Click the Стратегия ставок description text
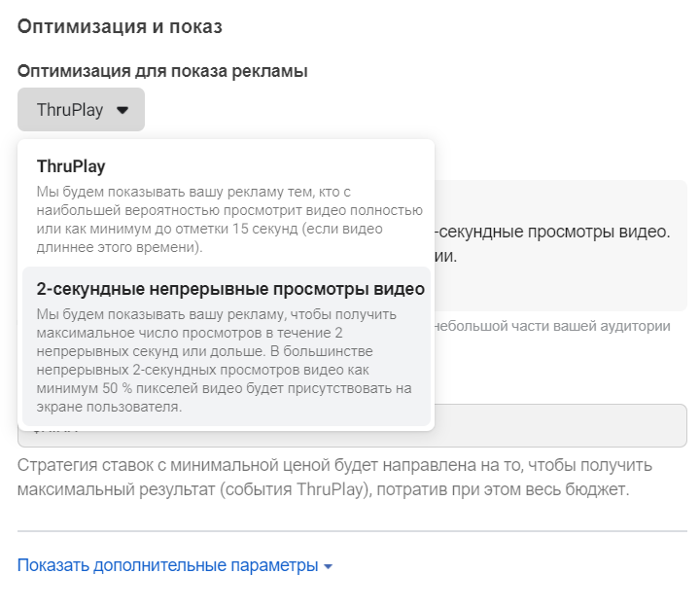This screenshot has height=610, width=700. click(x=334, y=478)
